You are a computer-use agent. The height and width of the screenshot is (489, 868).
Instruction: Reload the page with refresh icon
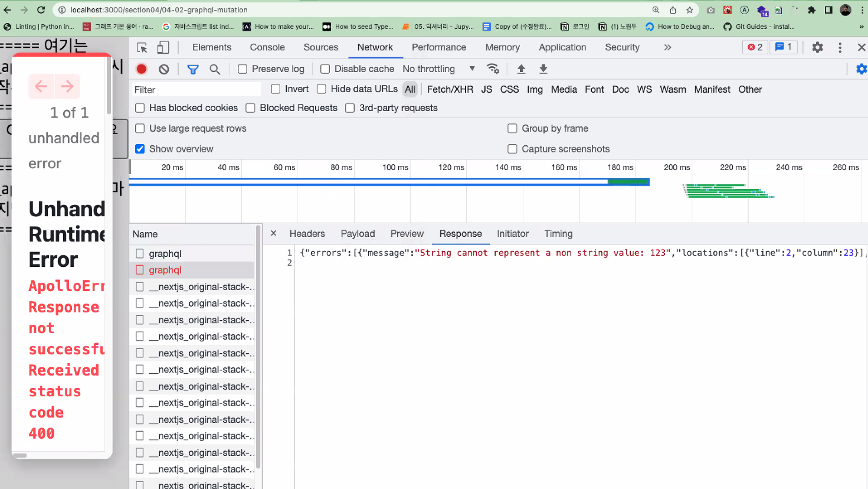(x=41, y=10)
